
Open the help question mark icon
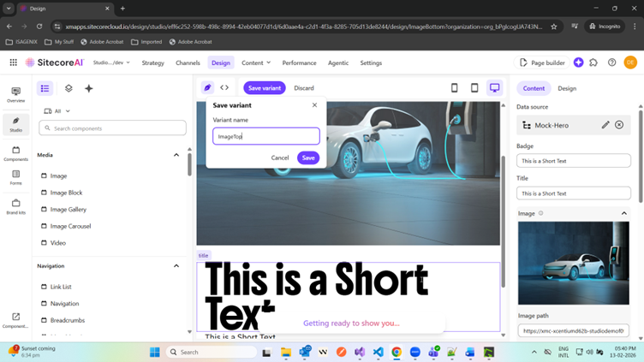[612, 62]
